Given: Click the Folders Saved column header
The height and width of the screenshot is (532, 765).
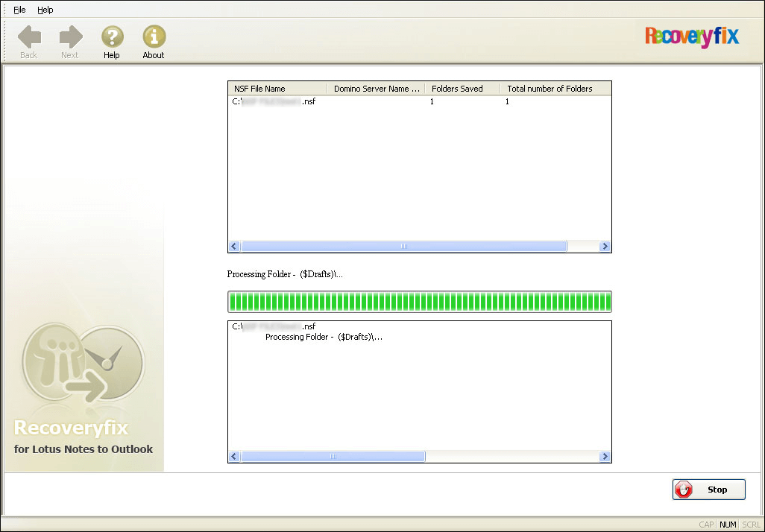Looking at the screenshot, I should click(x=462, y=89).
